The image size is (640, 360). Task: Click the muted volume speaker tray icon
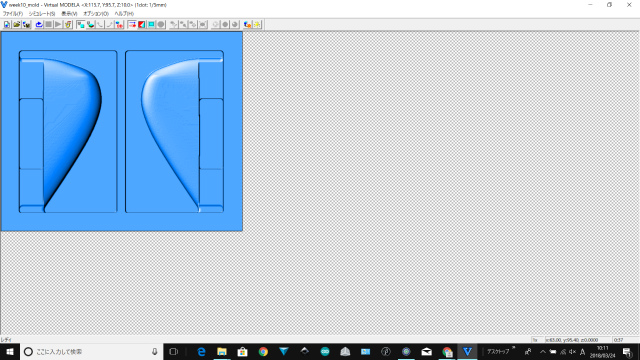click(x=573, y=351)
